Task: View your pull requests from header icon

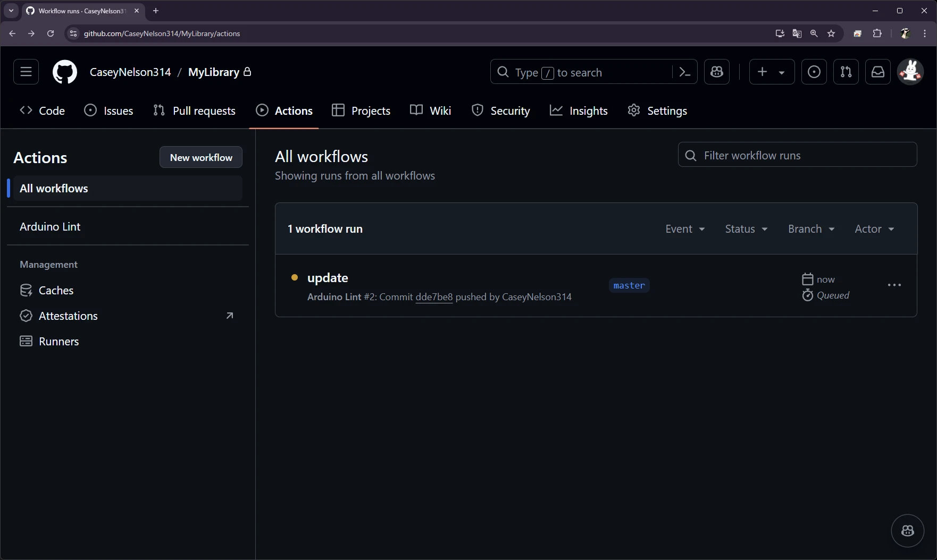Action: point(846,72)
